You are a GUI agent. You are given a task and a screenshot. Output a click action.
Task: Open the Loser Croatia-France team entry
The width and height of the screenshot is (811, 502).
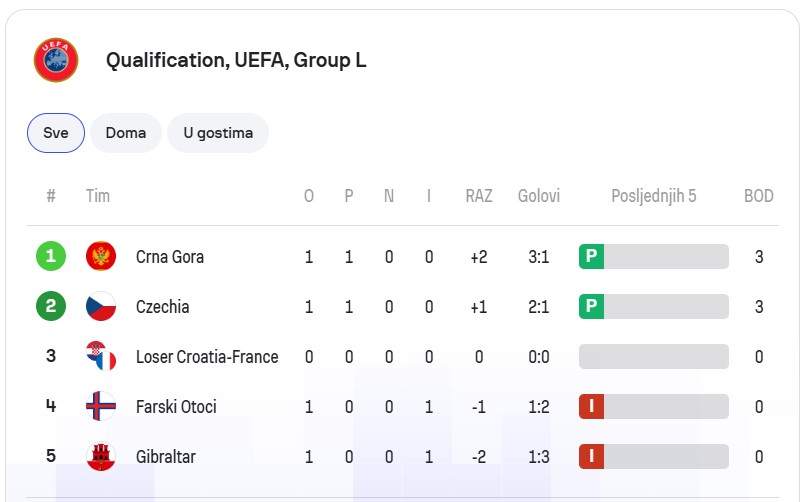[x=207, y=357]
